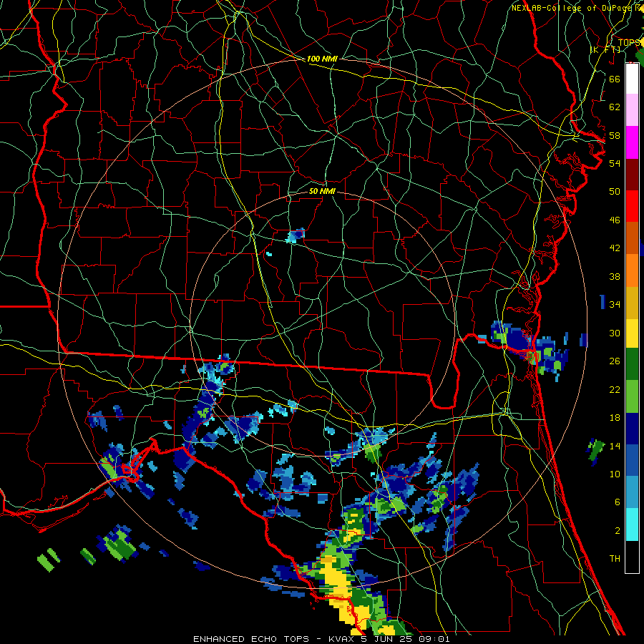Click the legend value 10
Screen dimensions: 644x644
tap(615, 474)
